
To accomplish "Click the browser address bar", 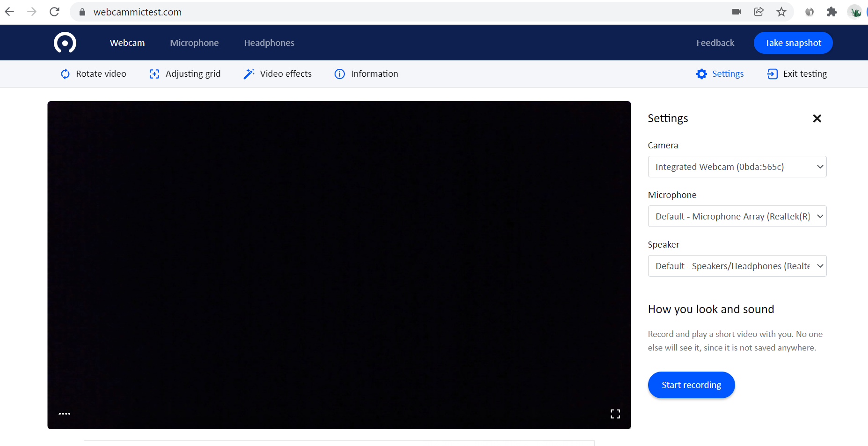I will click(374, 12).
